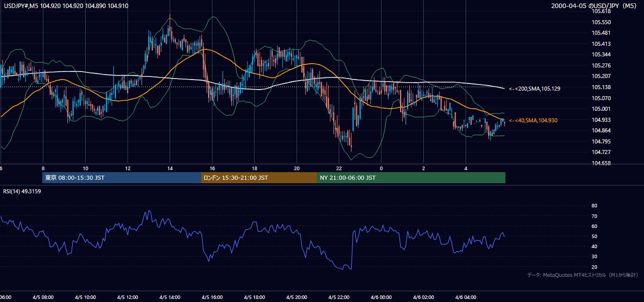The width and height of the screenshot is (644, 302).
Task: Click the bottom date label 4/5 08:00
Action: (x=43, y=297)
